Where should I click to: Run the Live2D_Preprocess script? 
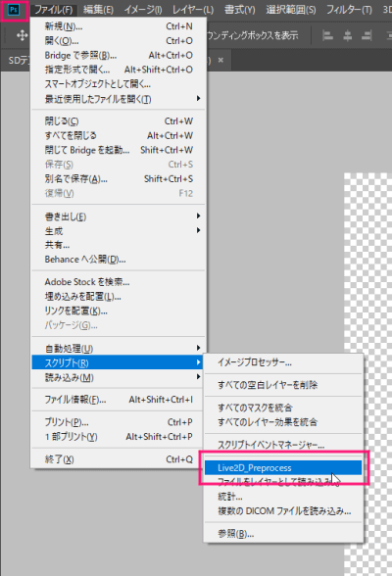coord(283,467)
